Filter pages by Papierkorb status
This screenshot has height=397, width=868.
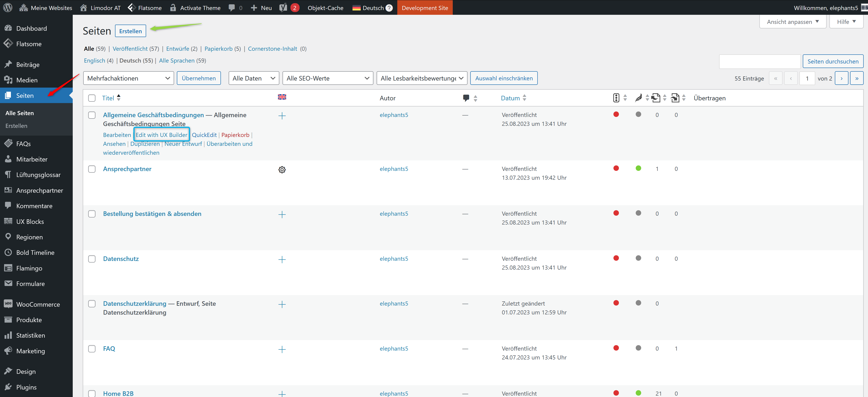pyautogui.click(x=218, y=48)
